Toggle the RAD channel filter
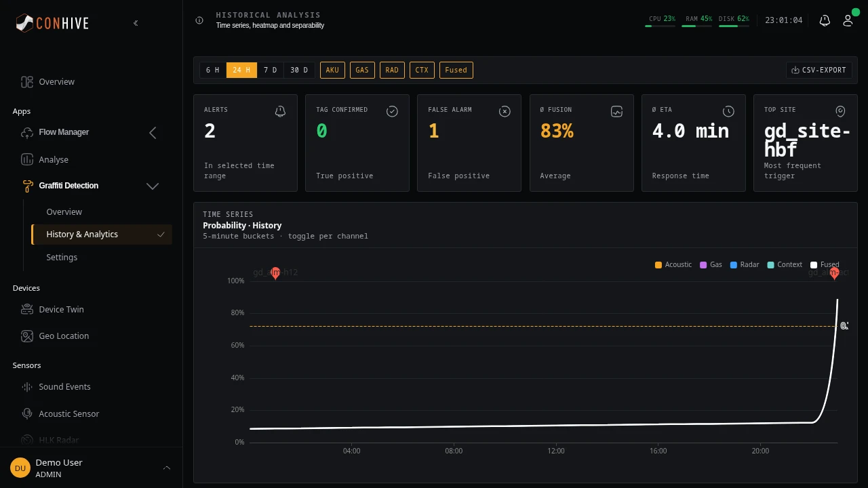 (392, 70)
